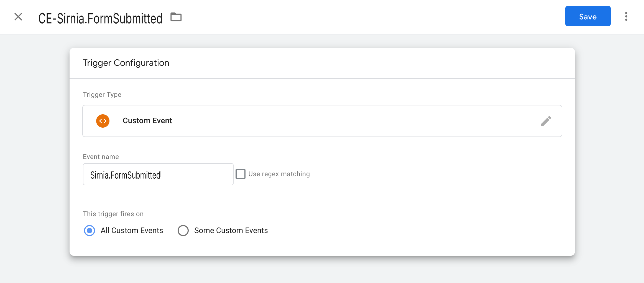The image size is (644, 283).
Task: Rename the trigger title CE-Sirnia.FormSubmitted
Action: (x=100, y=18)
